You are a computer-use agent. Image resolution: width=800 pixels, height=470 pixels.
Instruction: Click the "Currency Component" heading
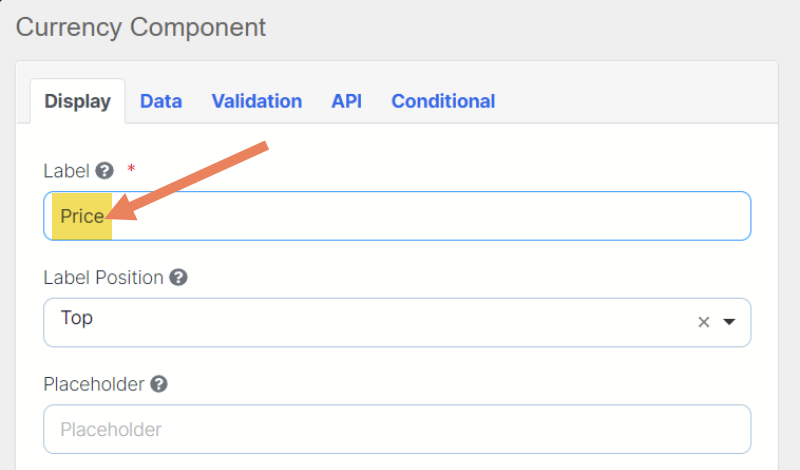click(x=141, y=27)
